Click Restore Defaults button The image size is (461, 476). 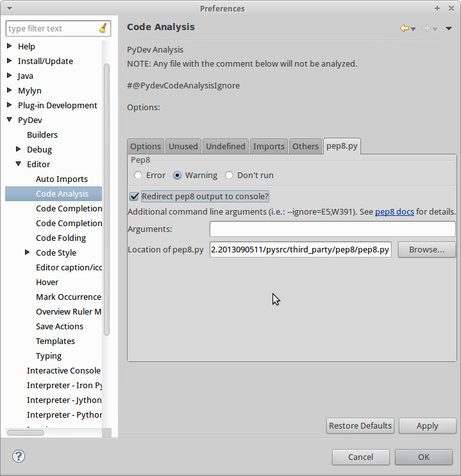coord(360,425)
